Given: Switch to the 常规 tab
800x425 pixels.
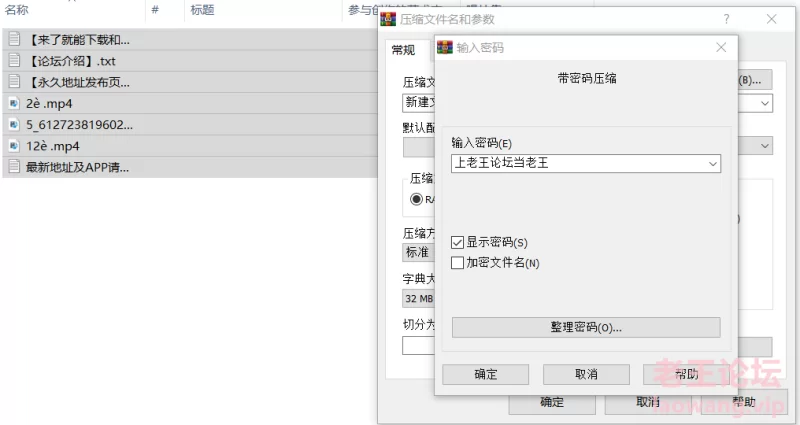Looking at the screenshot, I should [403, 50].
